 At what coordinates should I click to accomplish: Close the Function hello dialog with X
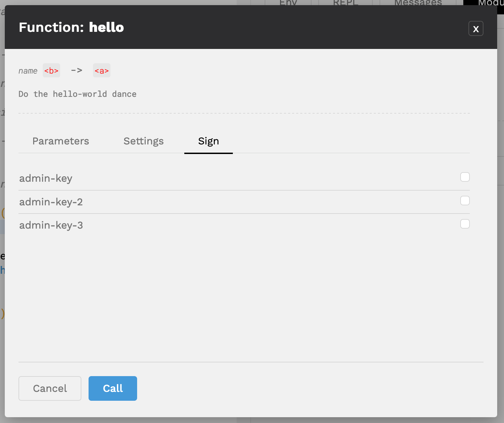tap(476, 28)
